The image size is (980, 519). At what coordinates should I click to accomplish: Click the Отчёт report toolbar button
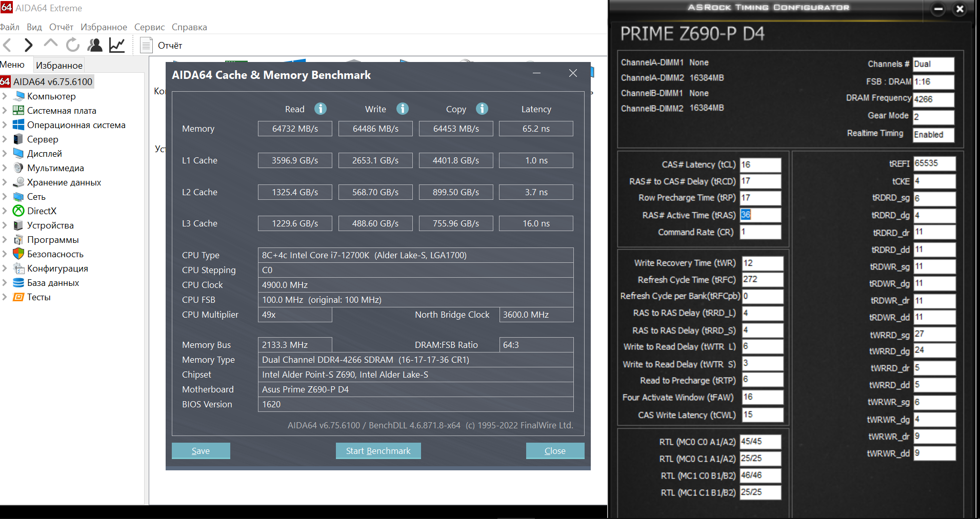162,46
